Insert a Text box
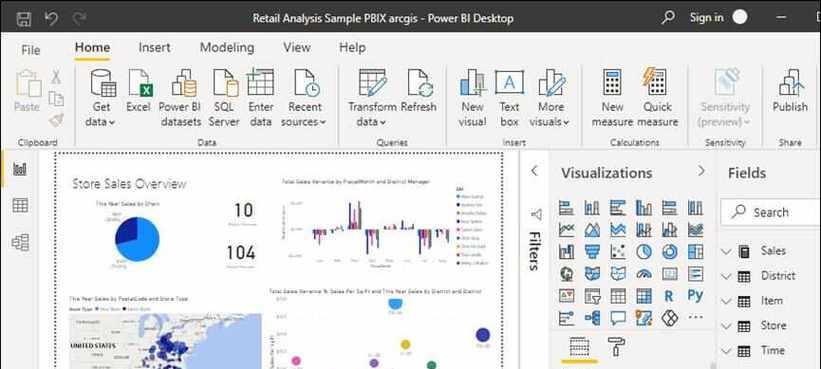Image resolution: width=821 pixels, height=369 pixels. coord(509,98)
